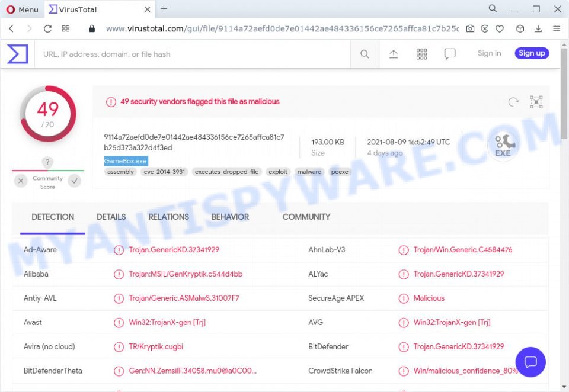Take a snapshot with camera icon

click(470, 28)
